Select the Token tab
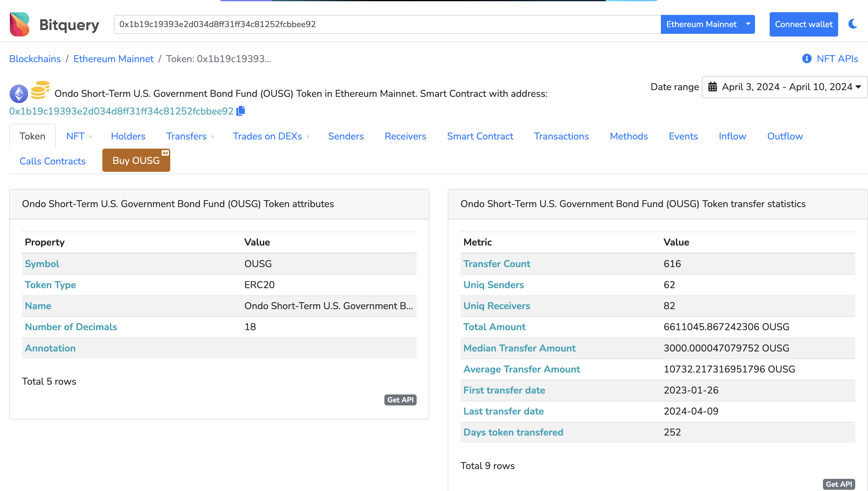868x491 pixels. [x=32, y=136]
